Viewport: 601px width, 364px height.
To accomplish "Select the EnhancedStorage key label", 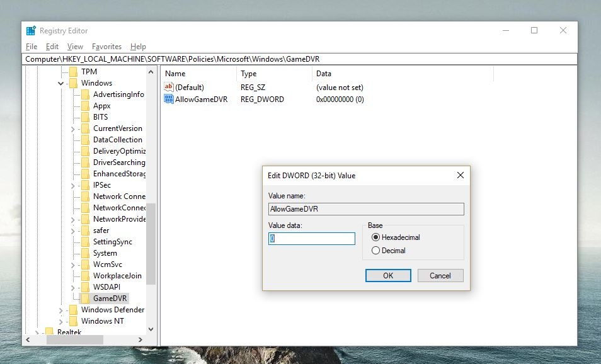I will (119, 174).
